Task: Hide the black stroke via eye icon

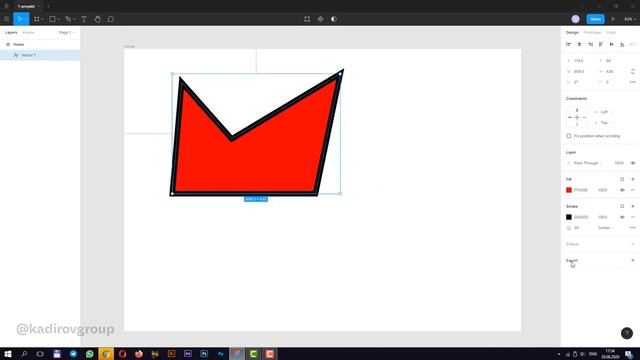Action: [622, 217]
